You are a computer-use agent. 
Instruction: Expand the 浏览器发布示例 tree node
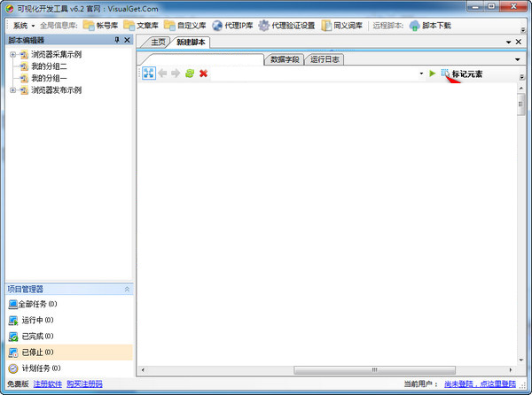pyautogui.click(x=13, y=90)
